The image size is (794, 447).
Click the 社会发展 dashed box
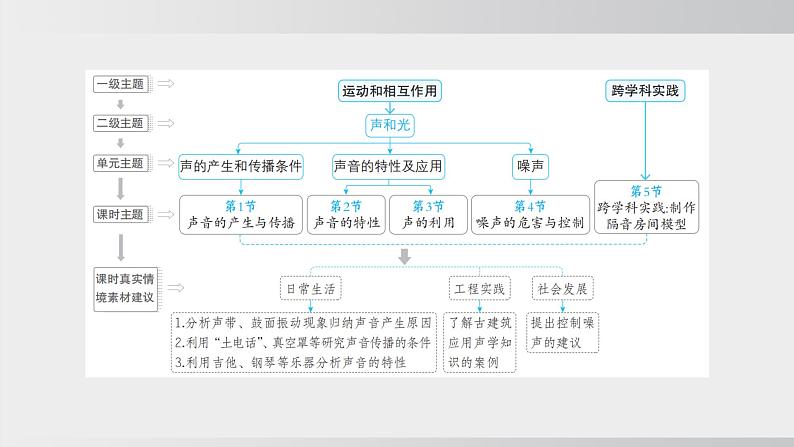coord(563,289)
